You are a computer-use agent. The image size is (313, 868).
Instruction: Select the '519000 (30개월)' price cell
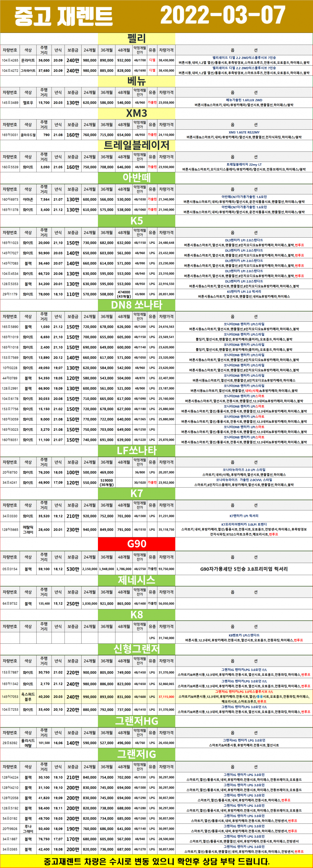click(x=107, y=483)
